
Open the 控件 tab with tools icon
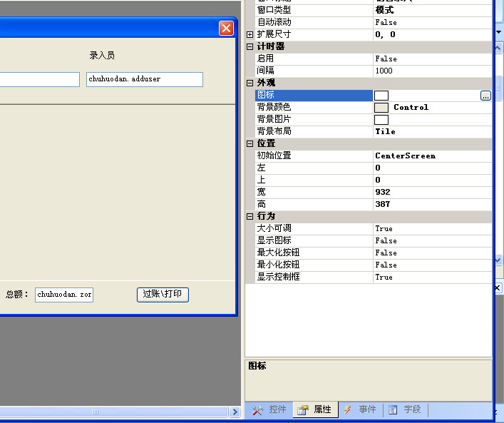point(269,409)
